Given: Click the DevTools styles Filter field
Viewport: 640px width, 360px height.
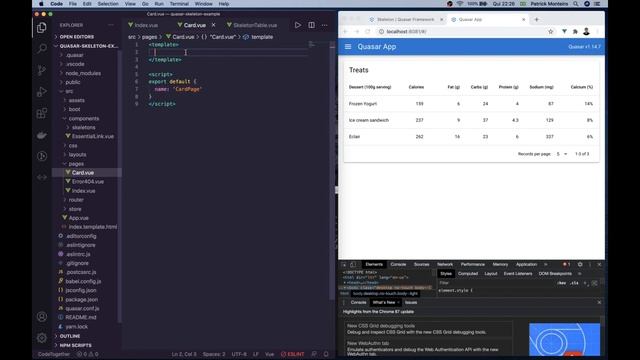Looking at the screenshot, I should click(496, 283).
